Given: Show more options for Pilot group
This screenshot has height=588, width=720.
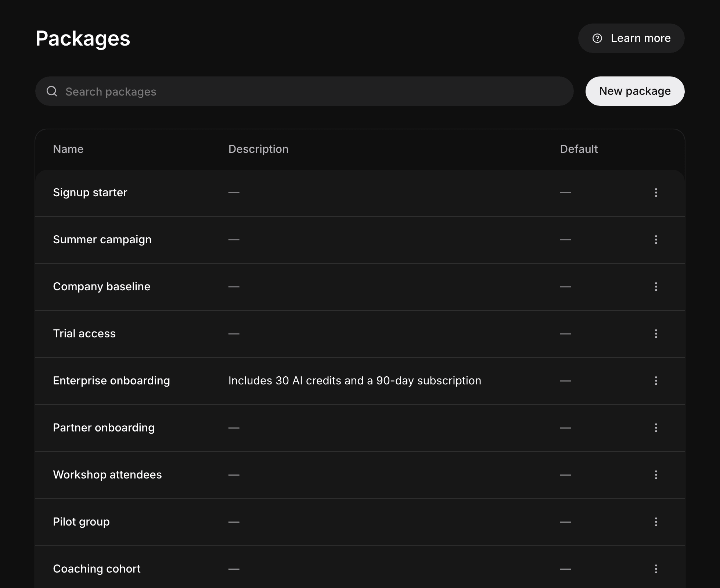Looking at the screenshot, I should [x=656, y=522].
